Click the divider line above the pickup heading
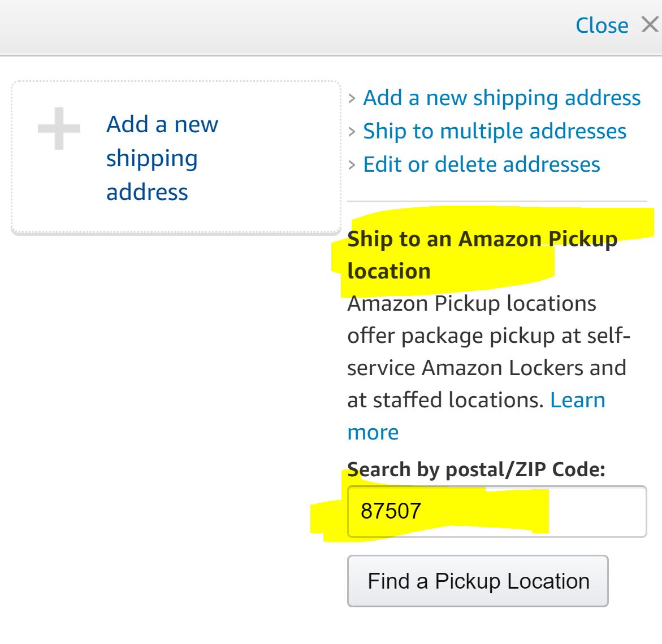 pyautogui.click(x=496, y=201)
